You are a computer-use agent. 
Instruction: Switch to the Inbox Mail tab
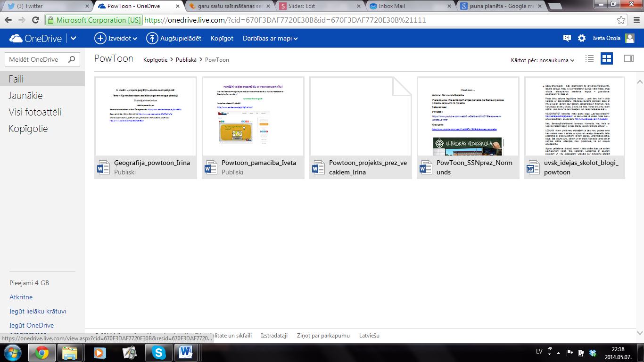(x=410, y=6)
